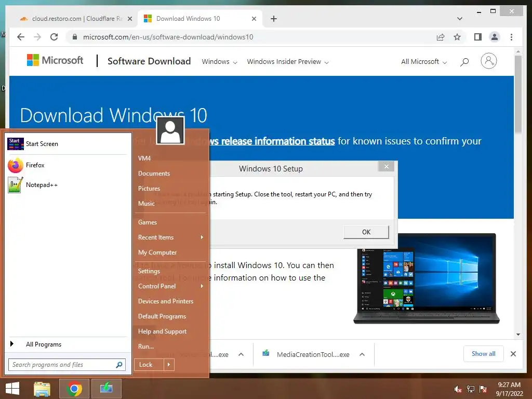Open MediaCreationTool download options chevron

pos(362,354)
